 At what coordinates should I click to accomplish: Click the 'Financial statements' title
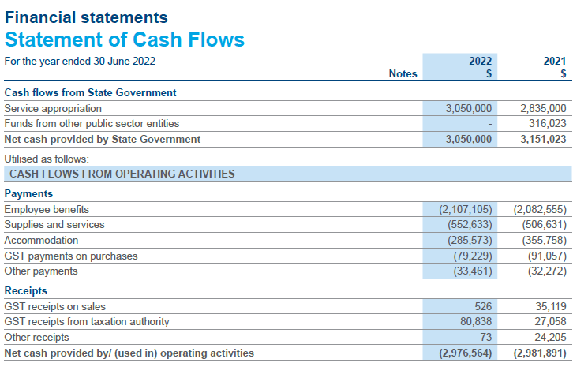pos(86,17)
